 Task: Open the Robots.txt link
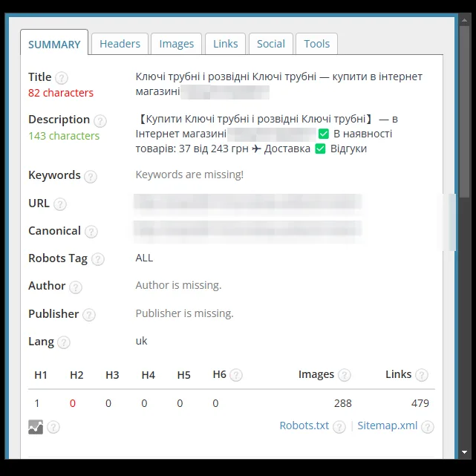[304, 426]
